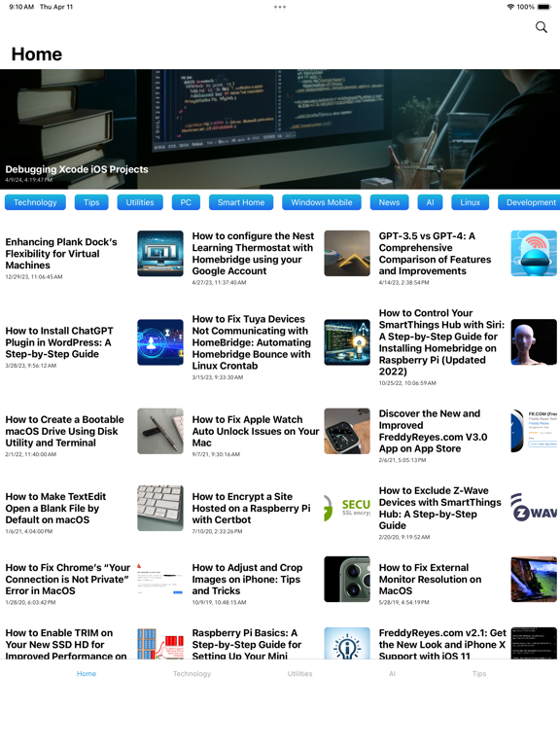Choose the Smart Home category chip

tap(241, 202)
